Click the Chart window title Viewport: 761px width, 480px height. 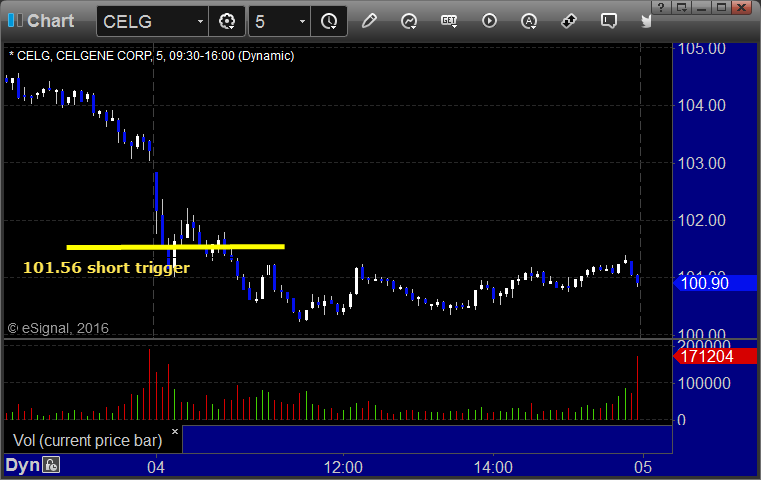click(50, 21)
